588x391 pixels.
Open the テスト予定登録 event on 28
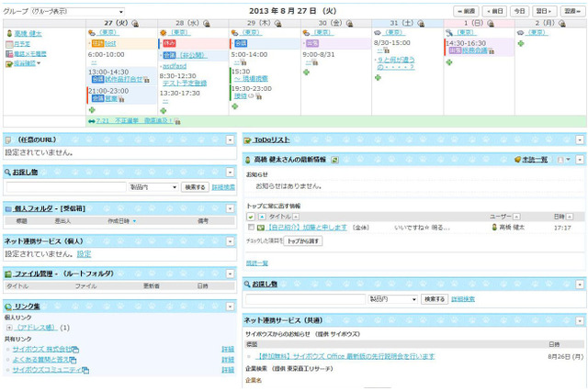185,84
